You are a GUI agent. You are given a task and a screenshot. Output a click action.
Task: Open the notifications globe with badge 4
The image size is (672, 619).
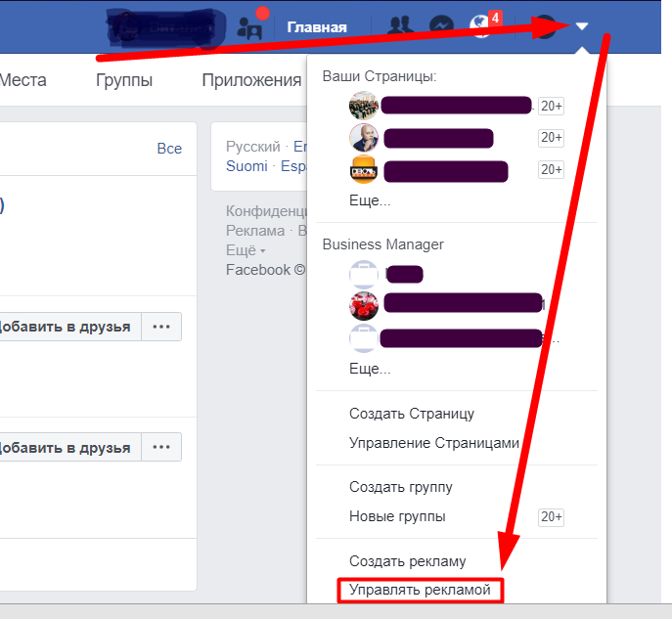coord(481,27)
